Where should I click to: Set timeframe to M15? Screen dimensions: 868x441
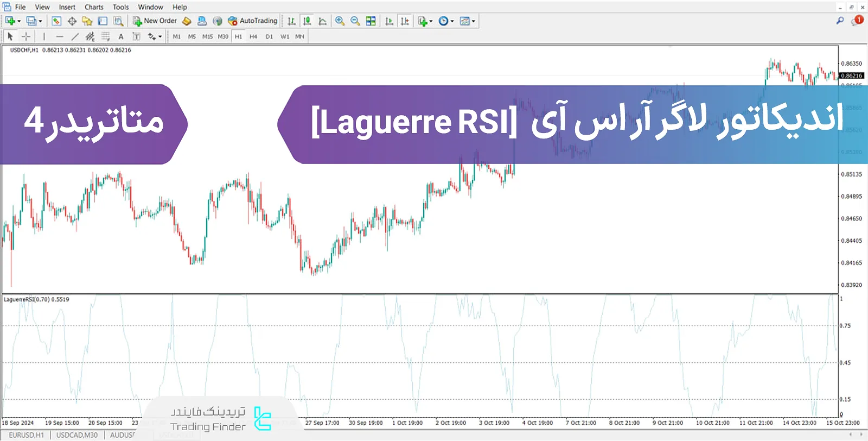pos(208,36)
